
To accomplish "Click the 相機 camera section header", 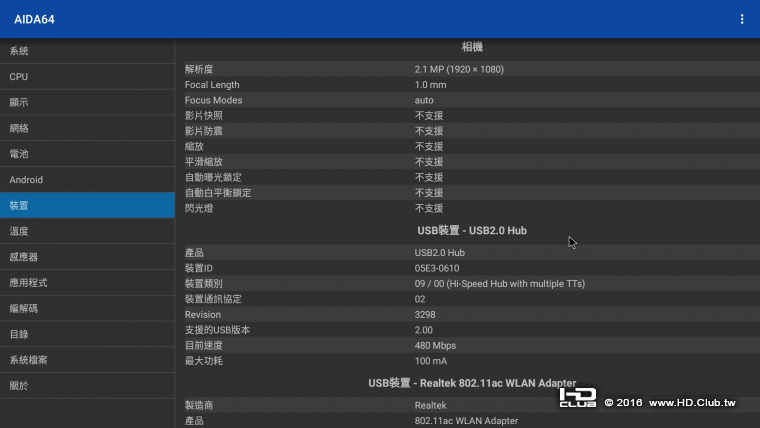I will click(x=472, y=47).
